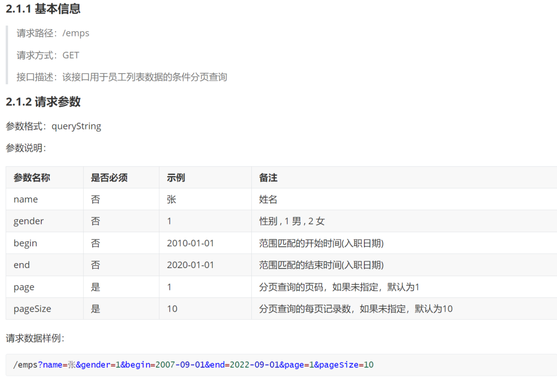
Task: Click the 性别 1 男 2 女 remark cell
Action: pyautogui.click(x=292, y=221)
